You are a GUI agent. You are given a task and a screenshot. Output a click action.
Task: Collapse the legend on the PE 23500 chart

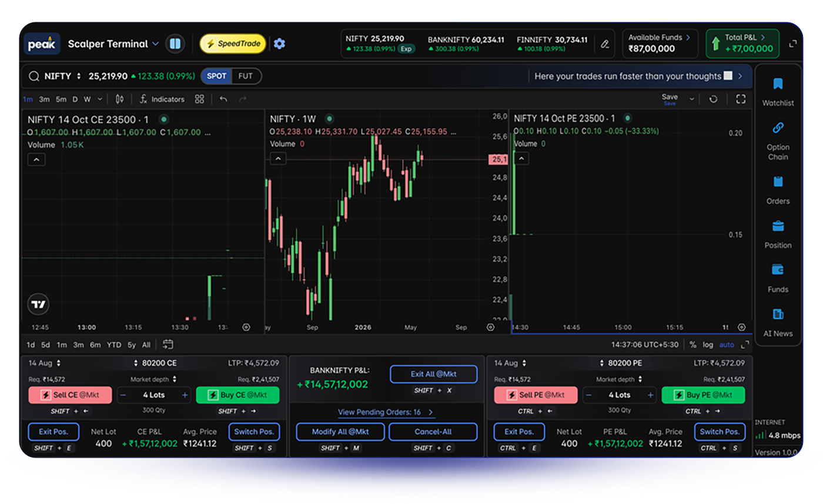tap(521, 158)
